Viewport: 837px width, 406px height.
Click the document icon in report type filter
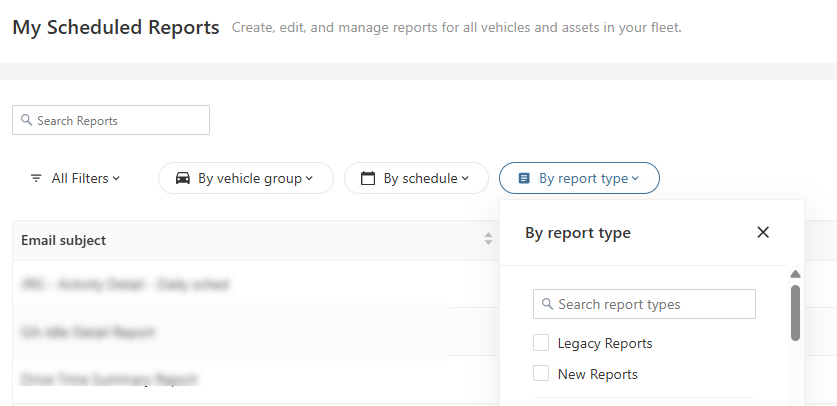coord(524,178)
